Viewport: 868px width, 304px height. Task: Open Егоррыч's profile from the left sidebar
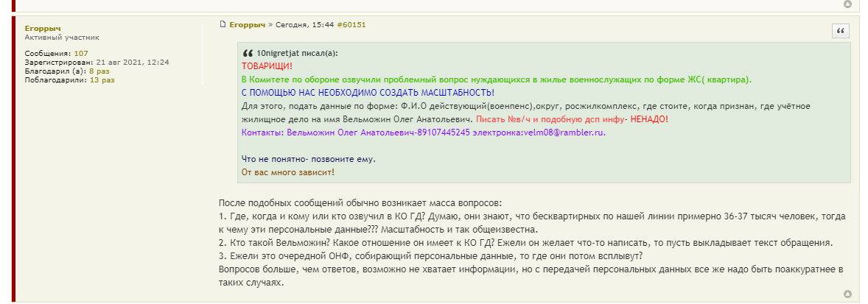pyautogui.click(x=43, y=28)
